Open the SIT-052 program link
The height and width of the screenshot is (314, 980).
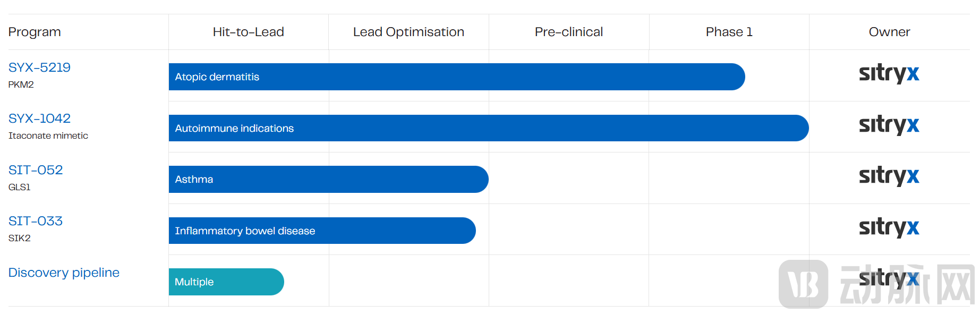[x=36, y=170]
